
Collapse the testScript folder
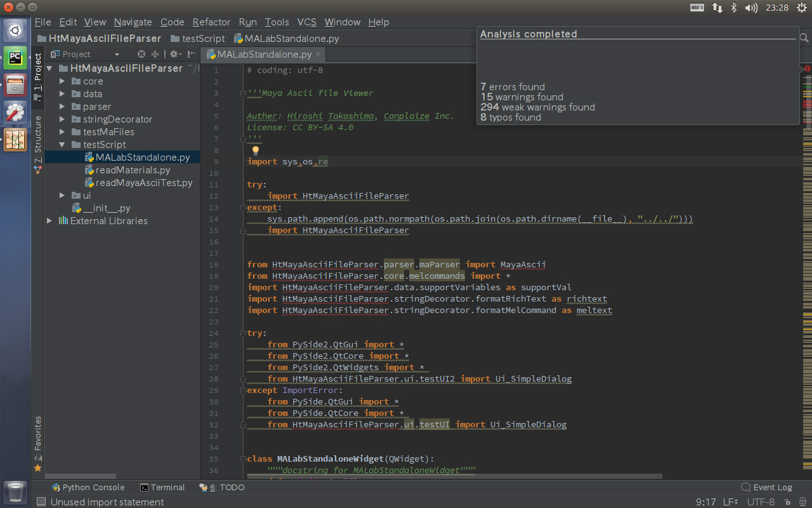pos(62,145)
